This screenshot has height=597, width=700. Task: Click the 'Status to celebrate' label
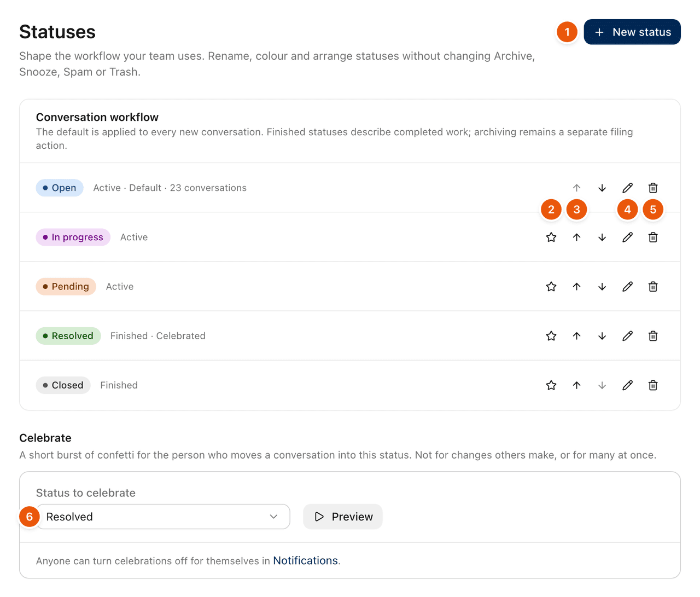pyautogui.click(x=86, y=492)
